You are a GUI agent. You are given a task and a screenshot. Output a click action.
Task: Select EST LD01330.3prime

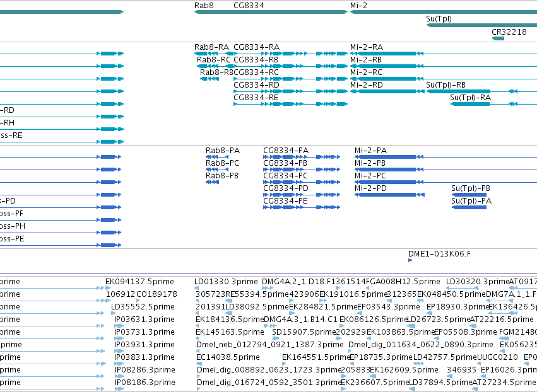click(x=226, y=282)
